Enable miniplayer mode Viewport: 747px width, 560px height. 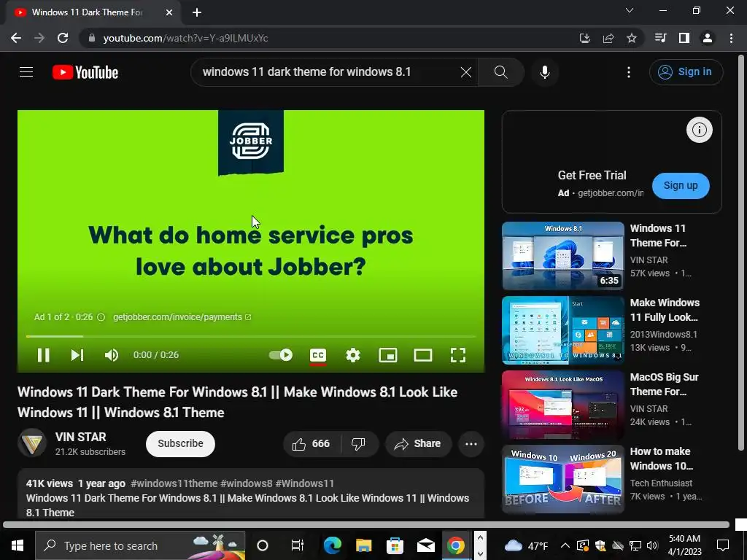coord(388,355)
